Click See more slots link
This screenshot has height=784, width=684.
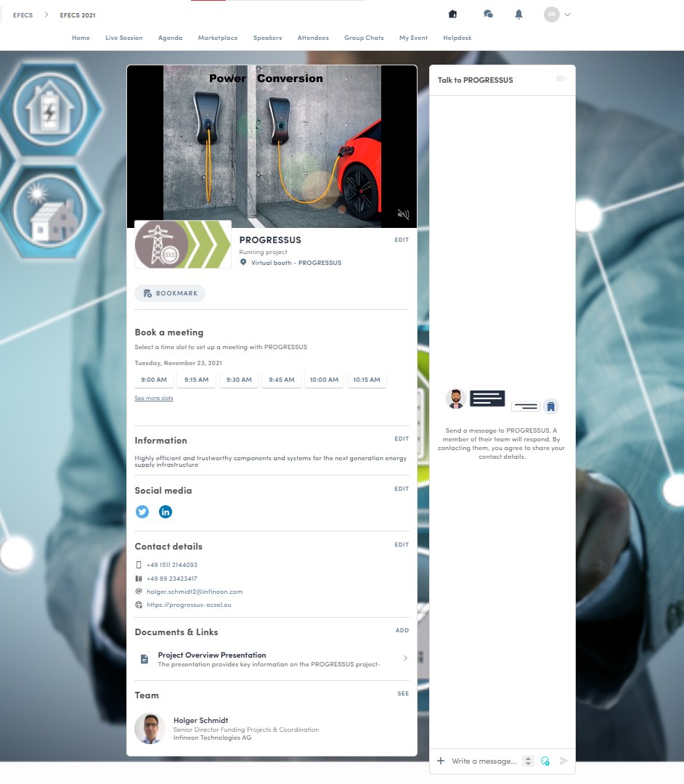[153, 398]
